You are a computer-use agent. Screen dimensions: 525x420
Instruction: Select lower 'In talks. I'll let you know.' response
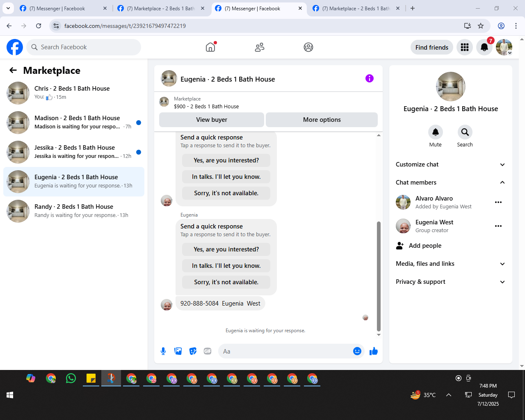tap(226, 266)
